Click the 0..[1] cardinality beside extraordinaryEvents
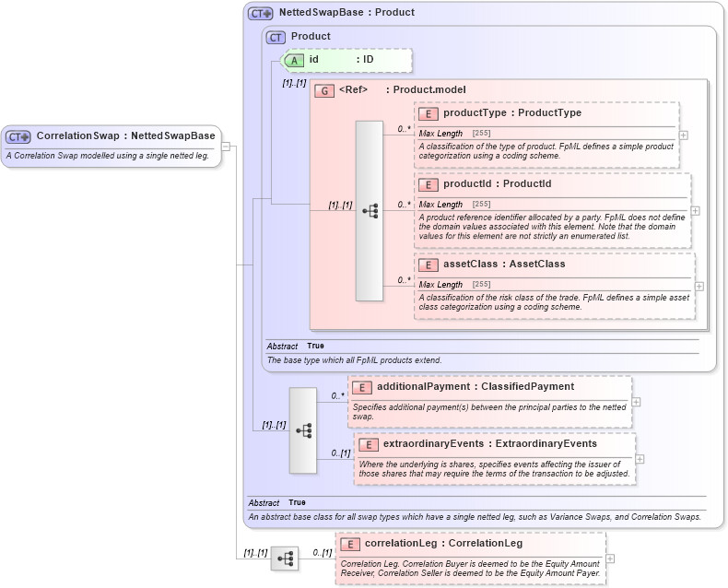 click(341, 453)
